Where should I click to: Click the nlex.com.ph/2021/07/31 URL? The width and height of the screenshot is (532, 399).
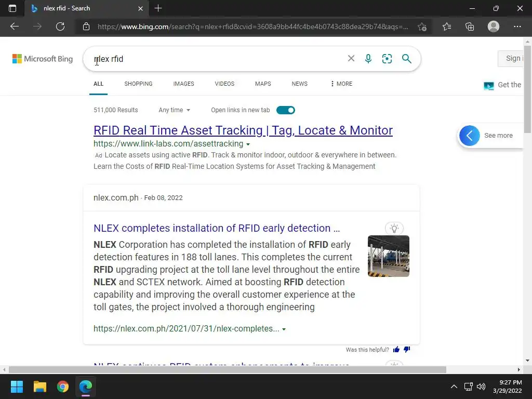(187, 328)
